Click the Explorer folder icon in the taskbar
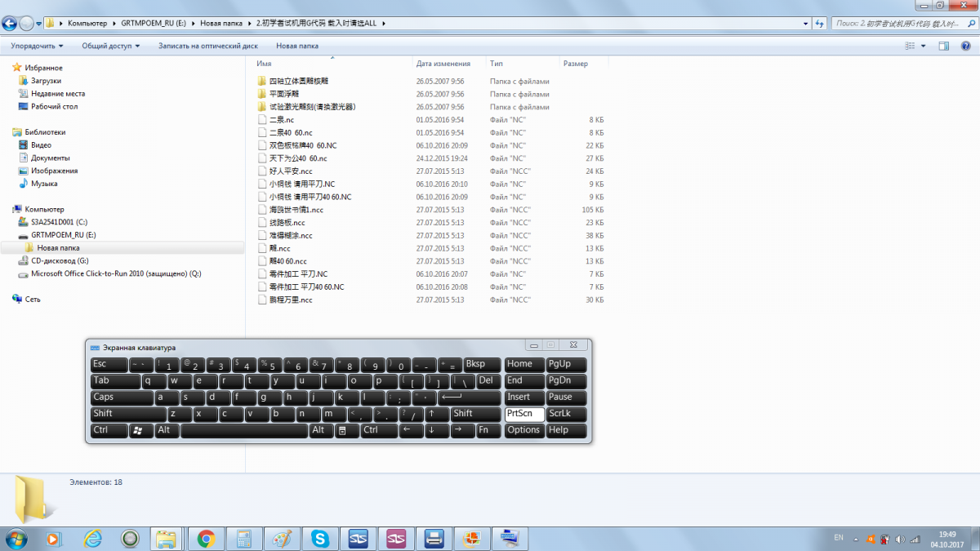 pyautogui.click(x=167, y=539)
